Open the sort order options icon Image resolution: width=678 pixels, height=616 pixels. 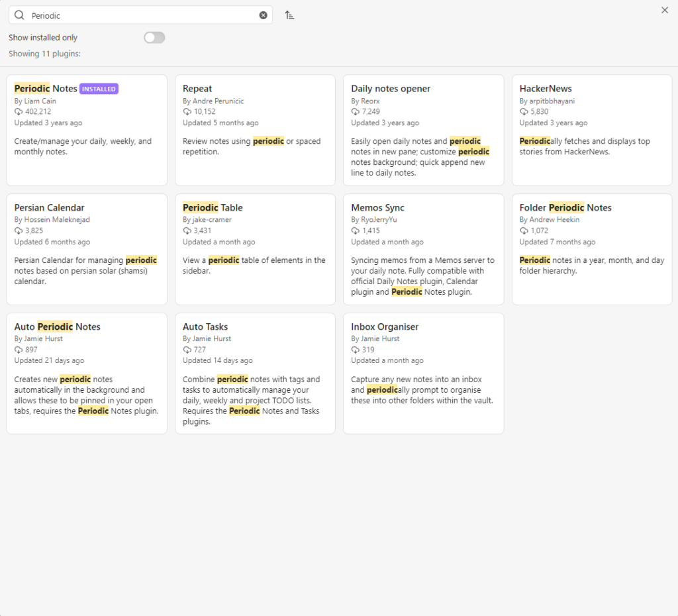click(x=289, y=14)
